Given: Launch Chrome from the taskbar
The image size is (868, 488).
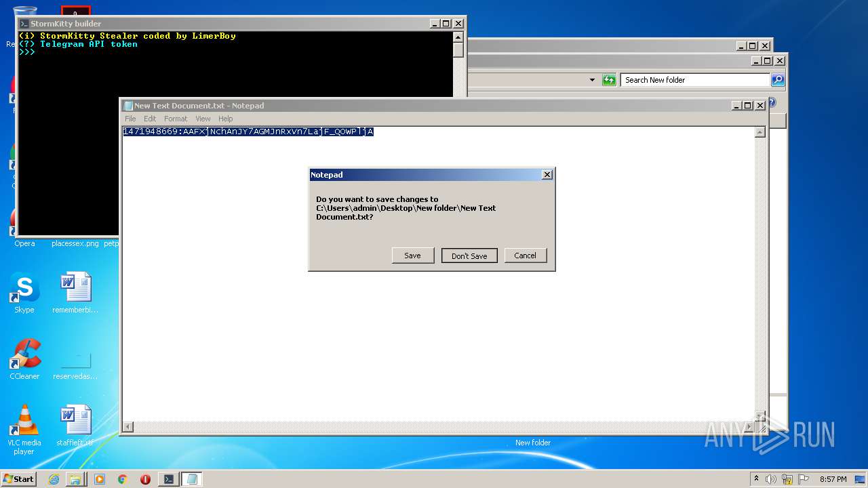Looking at the screenshot, I should (122, 479).
